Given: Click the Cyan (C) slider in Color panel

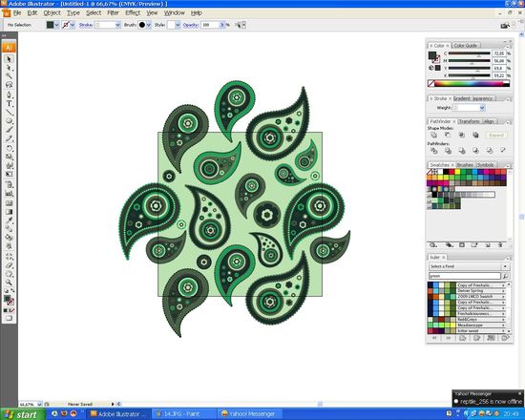Looking at the screenshot, I should 469,53.
